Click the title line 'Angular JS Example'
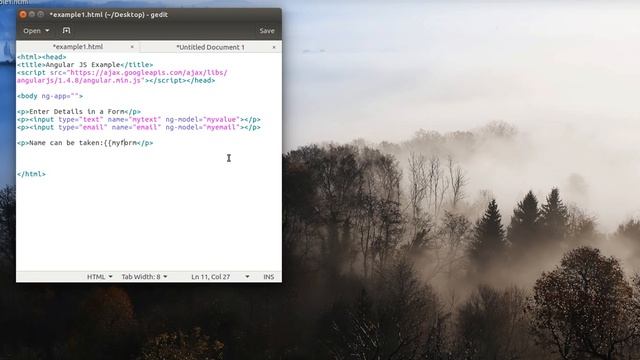The height and width of the screenshot is (360, 640). pos(85,64)
